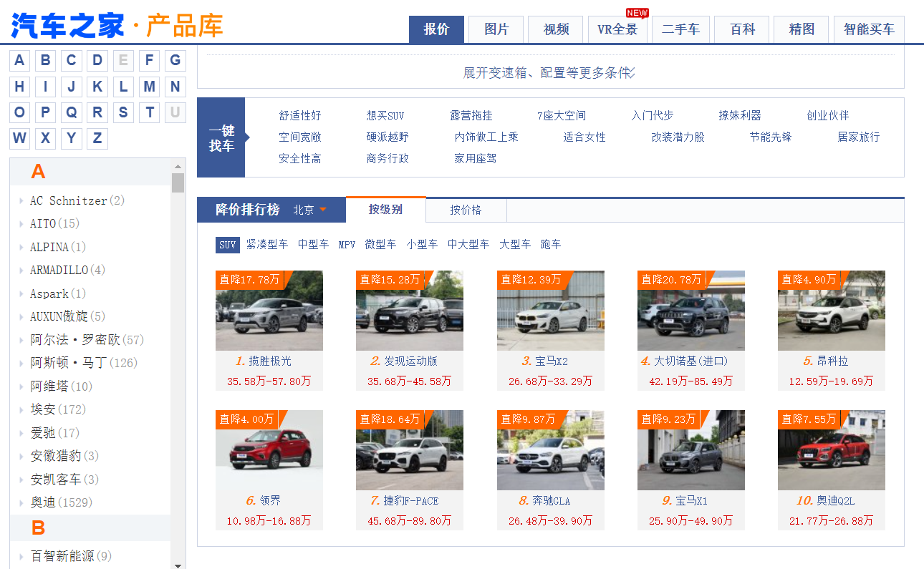The width and height of the screenshot is (924, 569).
Task: Open the 宝马X2 model page
Action: pyautogui.click(x=550, y=361)
